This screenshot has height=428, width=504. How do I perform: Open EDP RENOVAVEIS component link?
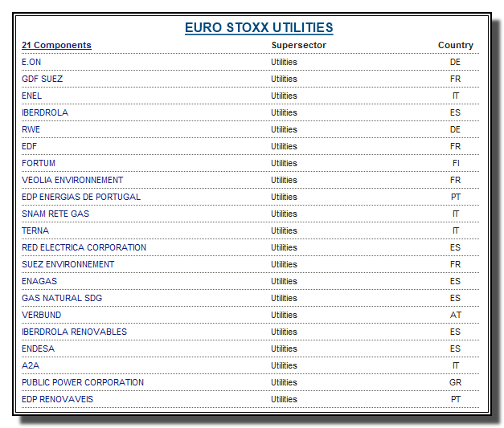click(57, 399)
